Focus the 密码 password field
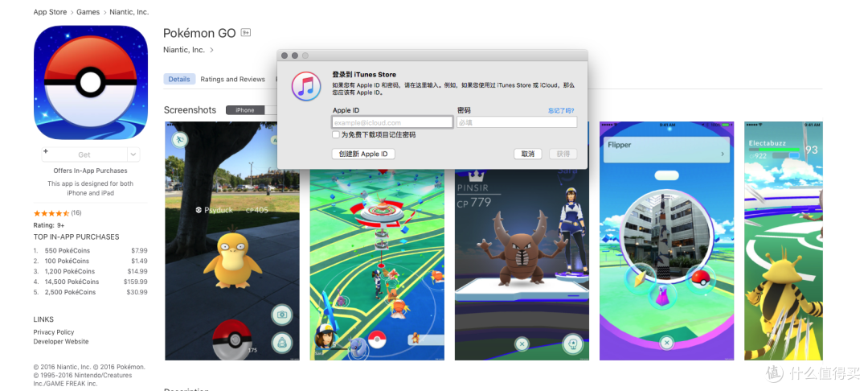Image resolution: width=868 pixels, height=391 pixels. tap(517, 122)
